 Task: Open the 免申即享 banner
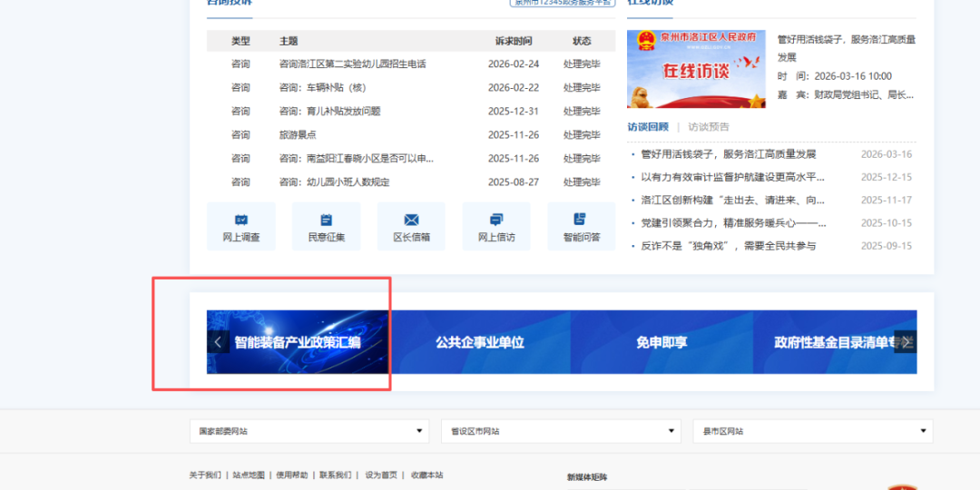tap(661, 343)
